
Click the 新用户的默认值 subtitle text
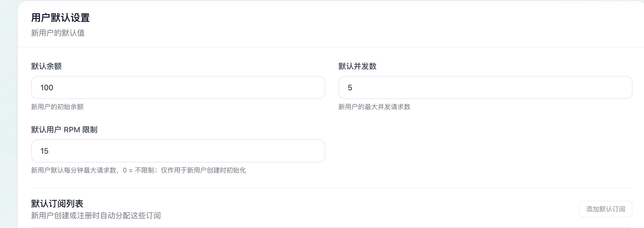(58, 33)
